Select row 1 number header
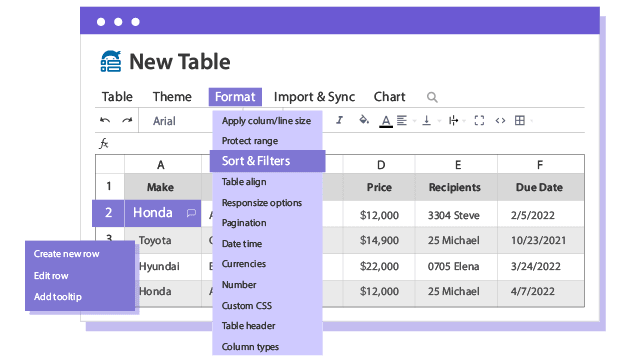 (109, 187)
